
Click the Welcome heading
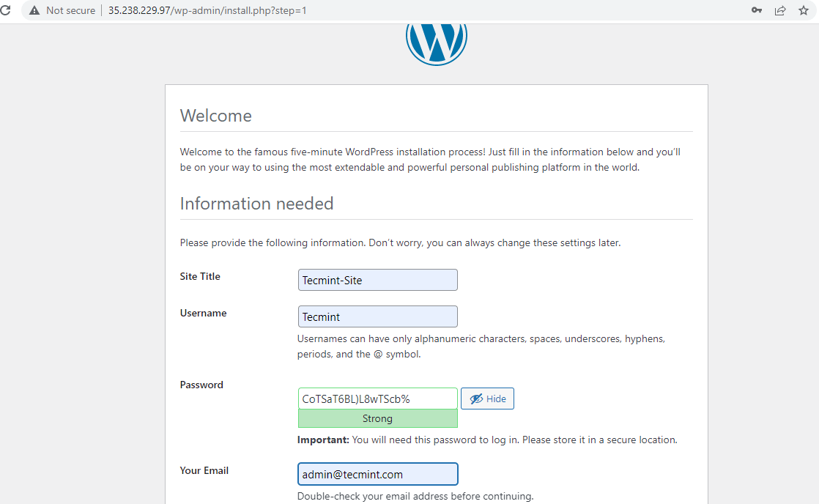[x=215, y=116]
